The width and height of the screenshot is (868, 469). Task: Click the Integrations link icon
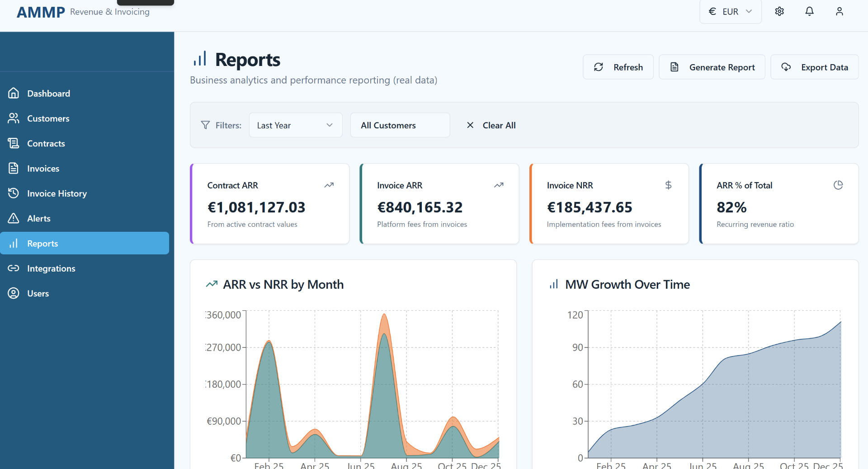14,268
